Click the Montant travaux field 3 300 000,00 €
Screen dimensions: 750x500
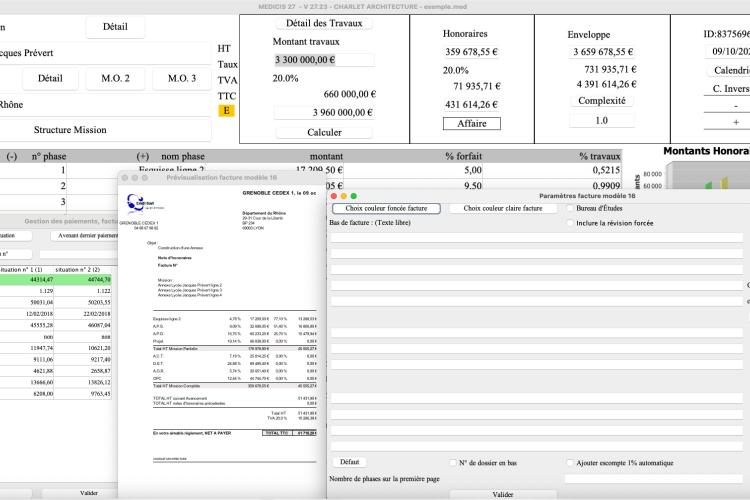(323, 60)
